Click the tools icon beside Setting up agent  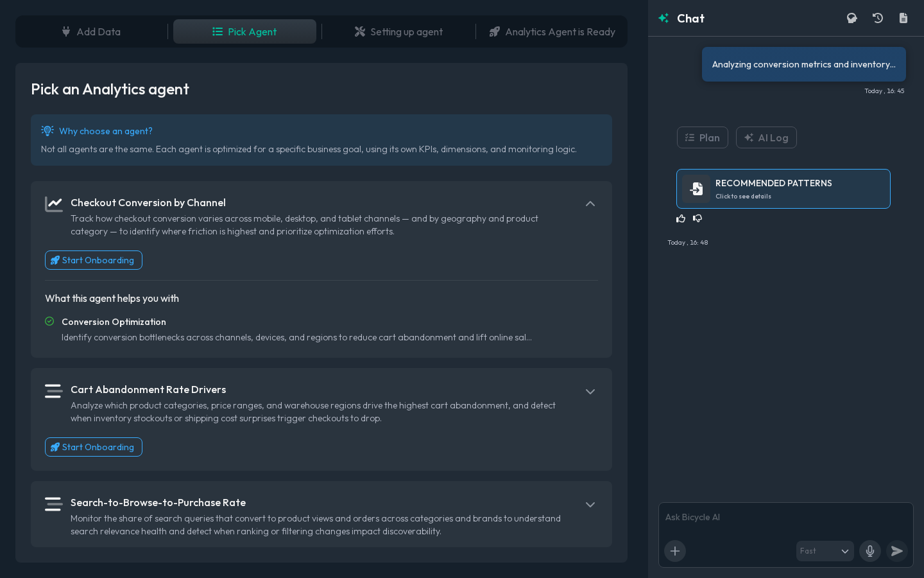pyautogui.click(x=360, y=31)
